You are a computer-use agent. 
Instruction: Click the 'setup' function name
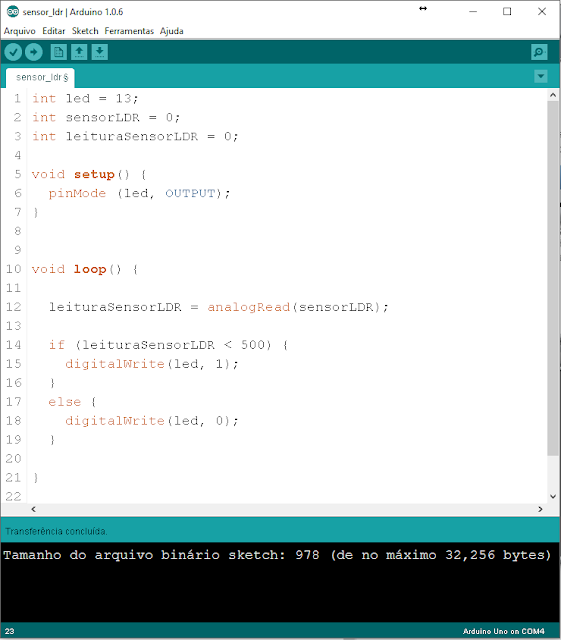(94, 175)
